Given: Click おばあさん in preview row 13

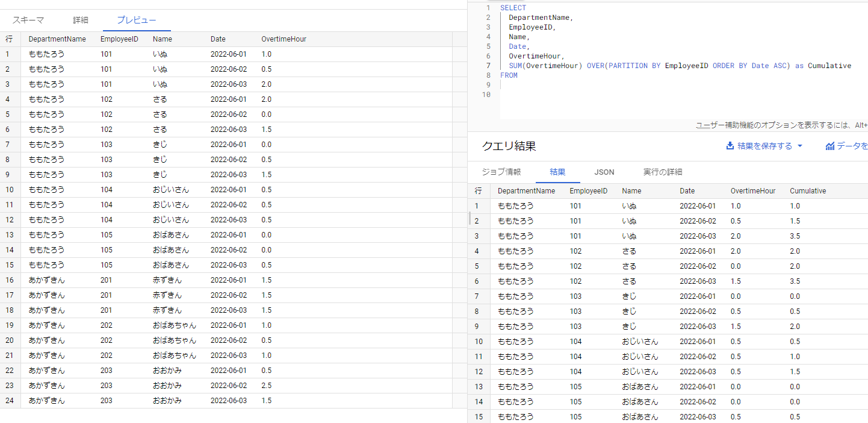Looking at the screenshot, I should click(171, 235).
